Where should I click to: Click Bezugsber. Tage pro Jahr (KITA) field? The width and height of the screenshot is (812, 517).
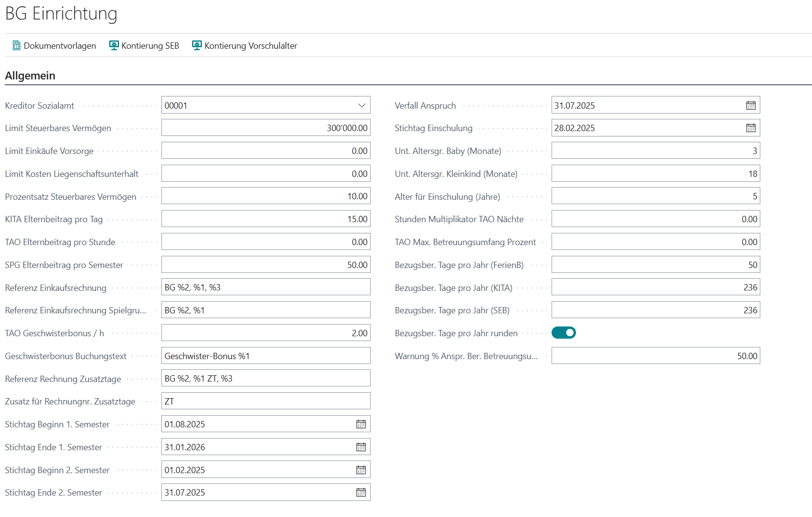(655, 287)
